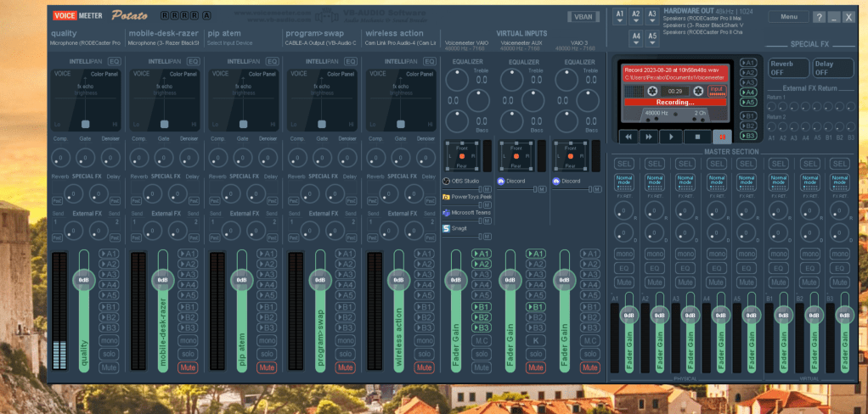
Task: Open the VBAN panel
Action: click(x=583, y=17)
